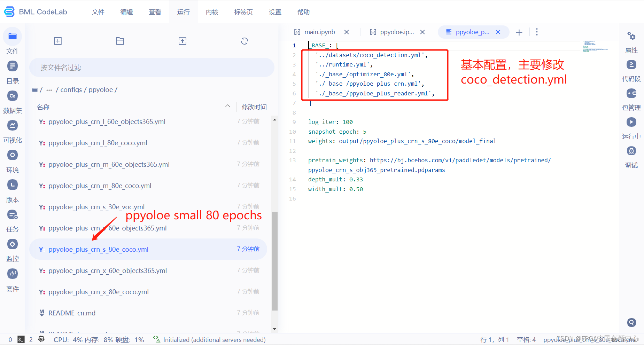Image resolution: width=644 pixels, height=345 pixels.
Task: Open the 文件 files sidebar panel
Action: click(x=13, y=36)
